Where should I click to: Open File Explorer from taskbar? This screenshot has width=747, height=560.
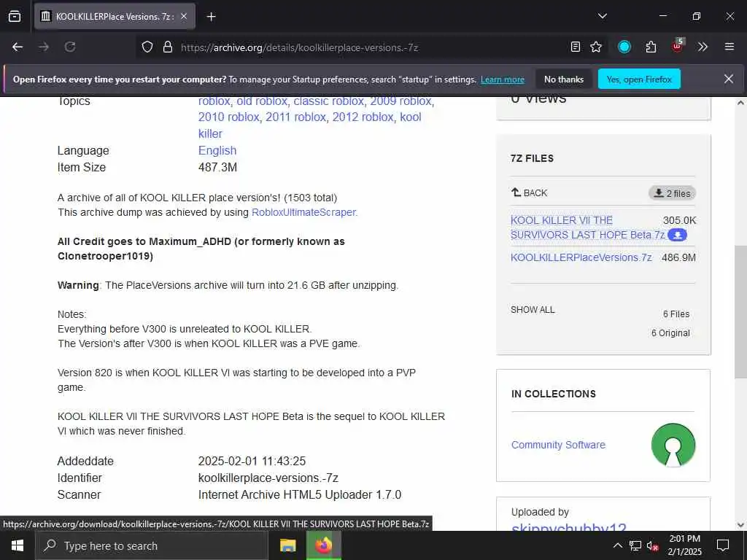pyautogui.click(x=287, y=545)
